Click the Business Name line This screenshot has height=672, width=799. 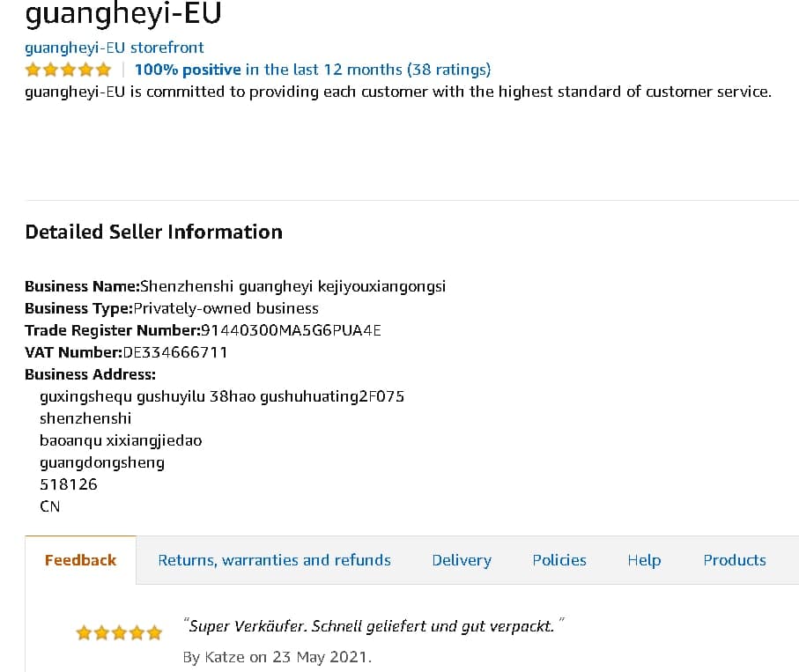point(235,286)
